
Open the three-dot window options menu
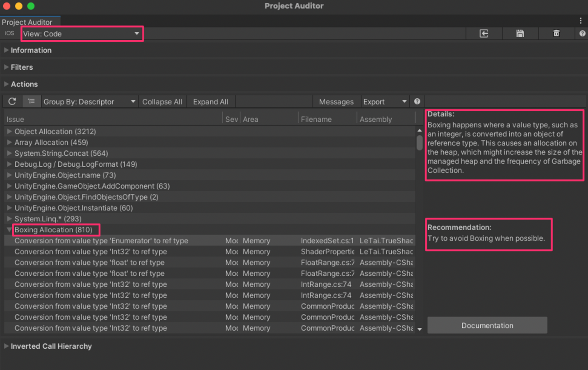[581, 21]
